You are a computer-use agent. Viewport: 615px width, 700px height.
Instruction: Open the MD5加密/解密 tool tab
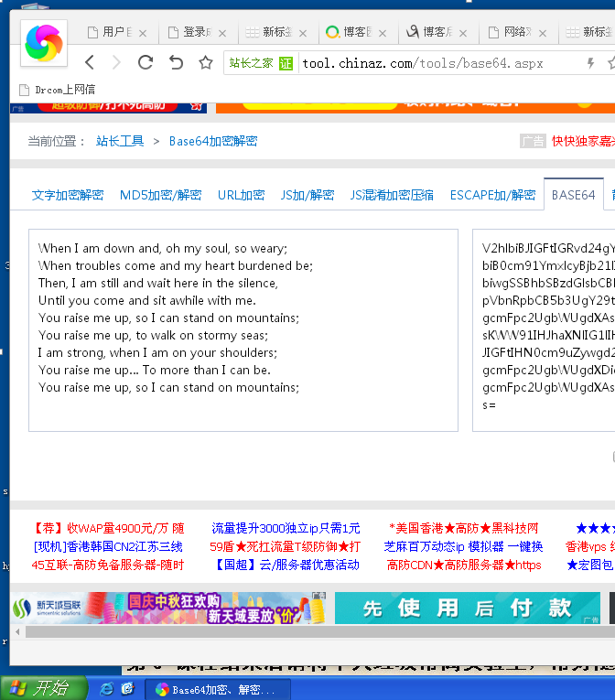pos(161,195)
